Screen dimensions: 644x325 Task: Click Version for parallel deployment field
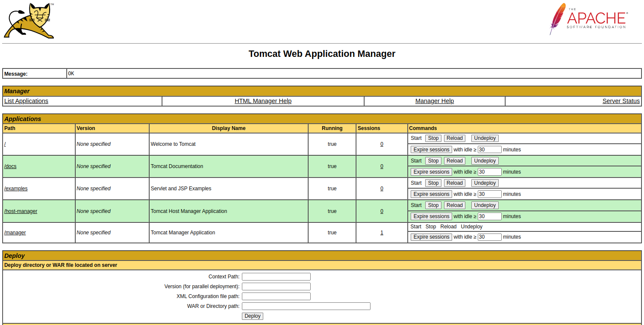point(276,287)
